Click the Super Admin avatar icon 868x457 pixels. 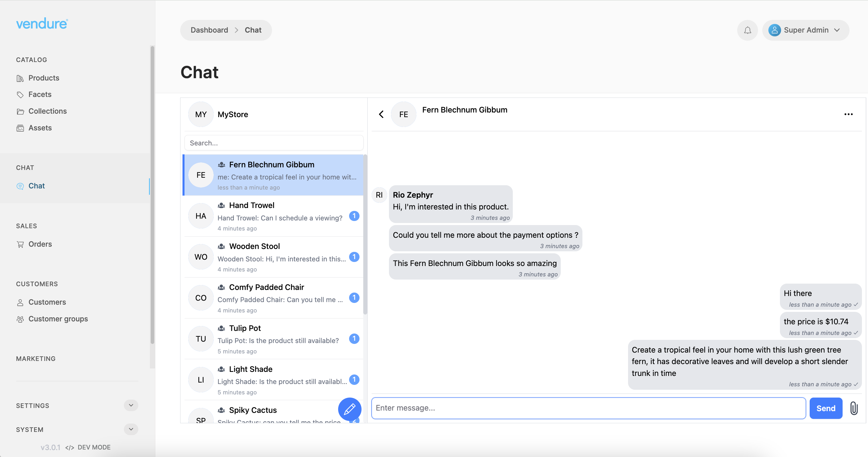[x=775, y=30]
